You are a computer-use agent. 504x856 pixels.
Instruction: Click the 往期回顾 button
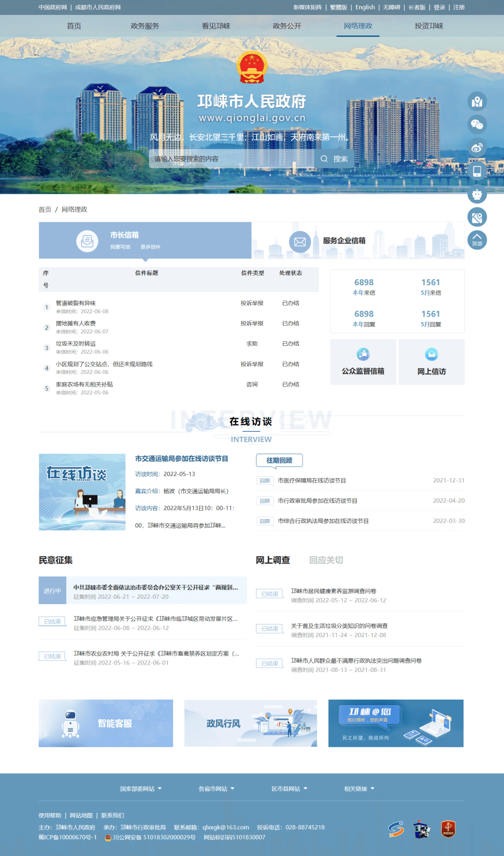coord(280,460)
